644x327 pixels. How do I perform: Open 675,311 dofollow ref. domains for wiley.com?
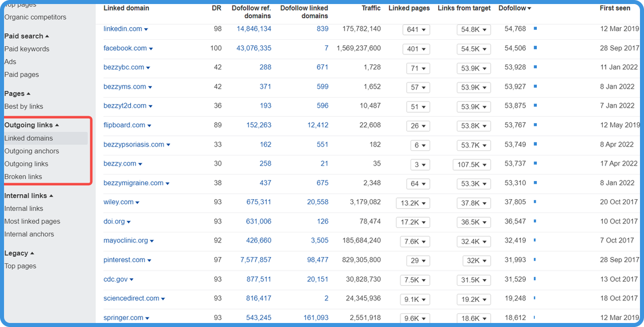[x=259, y=202]
